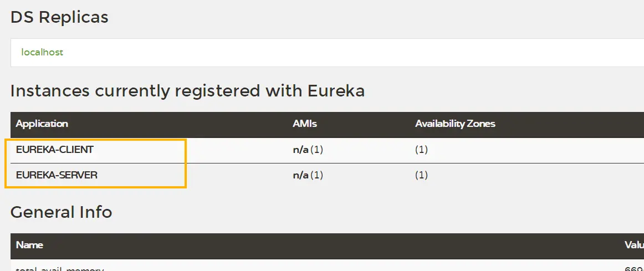Click the total-avail-memory value cell

[634, 268]
